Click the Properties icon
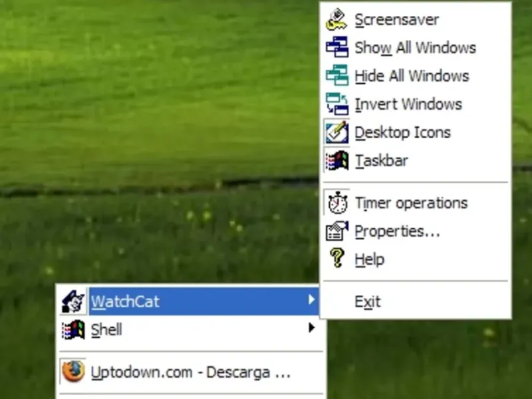Screen dimensions: 532x399 [337, 231]
